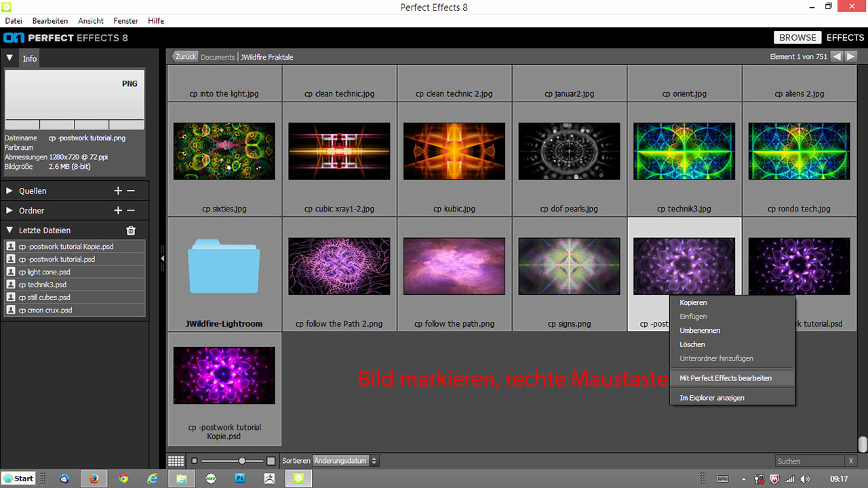Screen dimensions: 868x488
Task: Go to previous element arrow
Action: (x=837, y=56)
